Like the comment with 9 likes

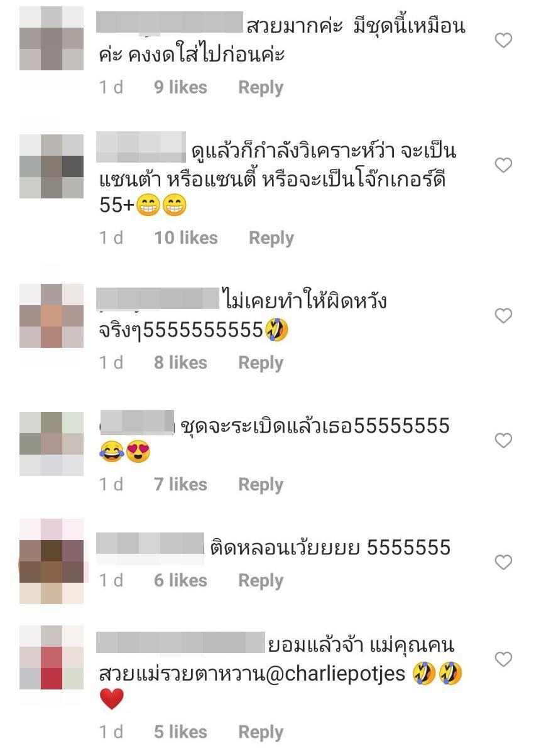point(504,41)
